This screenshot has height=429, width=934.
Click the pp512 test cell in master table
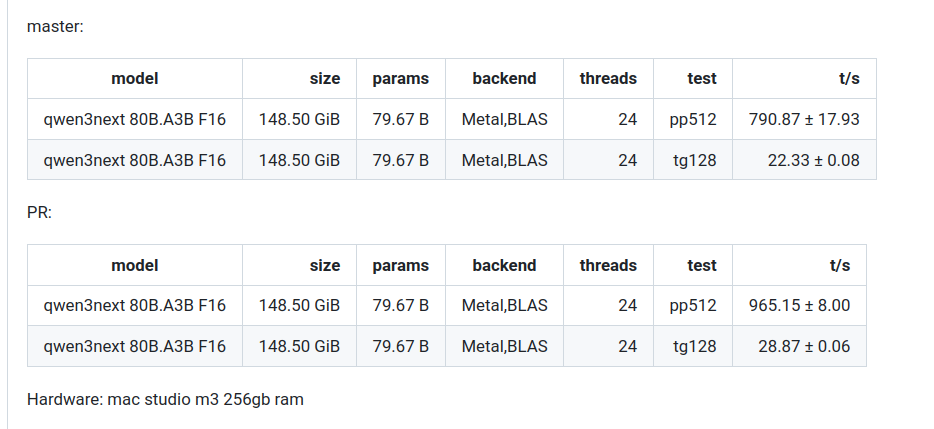(693, 120)
